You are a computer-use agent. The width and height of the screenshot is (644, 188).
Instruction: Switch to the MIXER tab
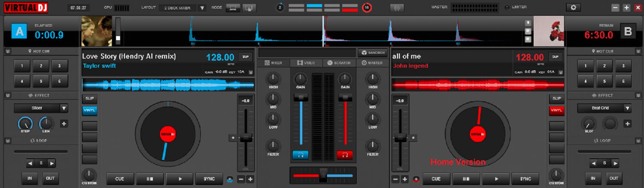273,63
